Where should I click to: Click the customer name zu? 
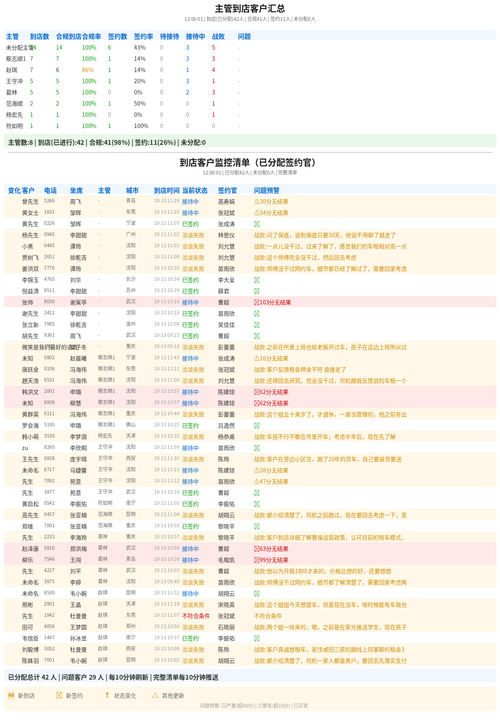25,448
